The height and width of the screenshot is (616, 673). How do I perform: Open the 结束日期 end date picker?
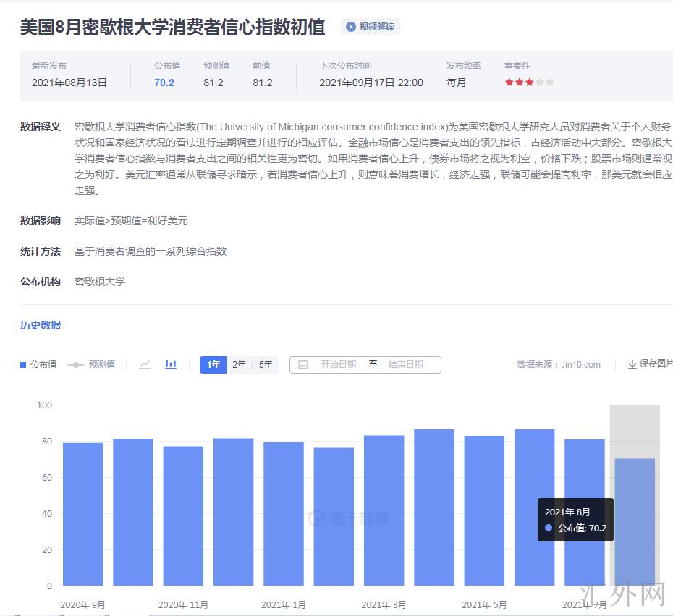coord(405,365)
